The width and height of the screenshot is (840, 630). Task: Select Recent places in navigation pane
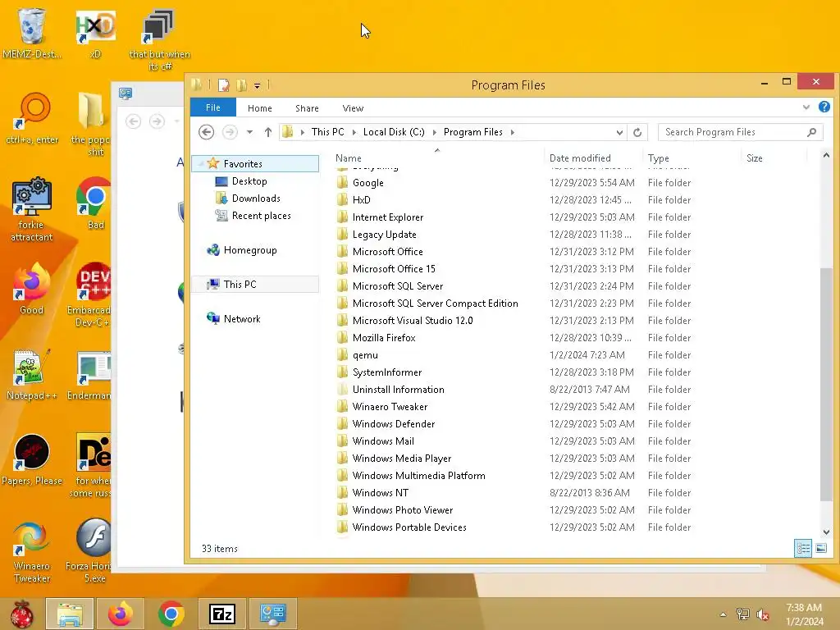[262, 216]
